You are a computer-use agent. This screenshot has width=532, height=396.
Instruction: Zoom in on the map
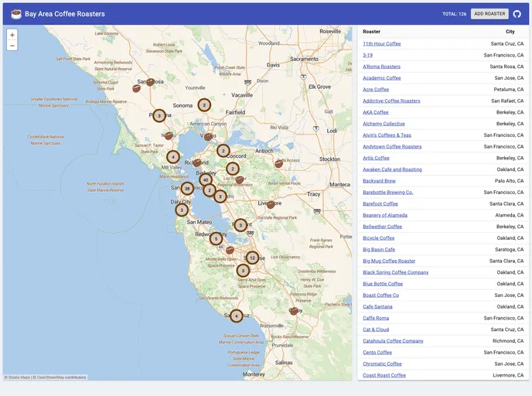pyautogui.click(x=12, y=35)
